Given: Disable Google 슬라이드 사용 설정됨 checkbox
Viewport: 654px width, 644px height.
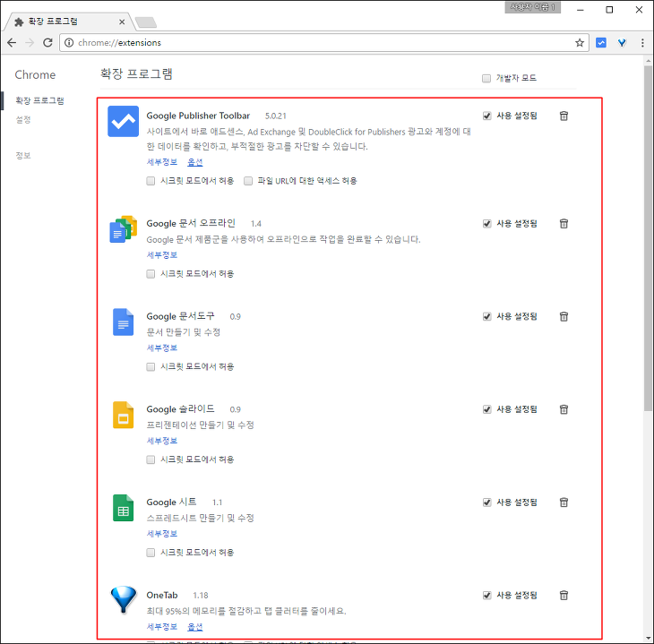Looking at the screenshot, I should click(x=486, y=409).
